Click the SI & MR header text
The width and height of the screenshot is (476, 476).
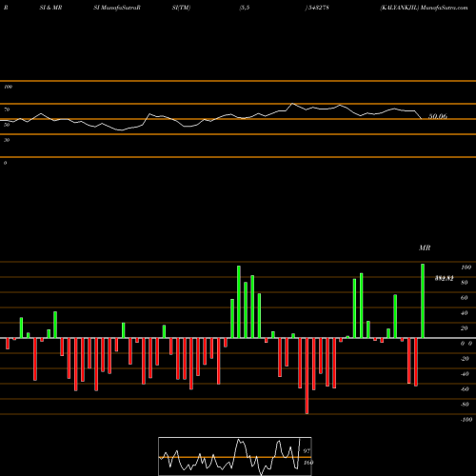click(50, 8)
